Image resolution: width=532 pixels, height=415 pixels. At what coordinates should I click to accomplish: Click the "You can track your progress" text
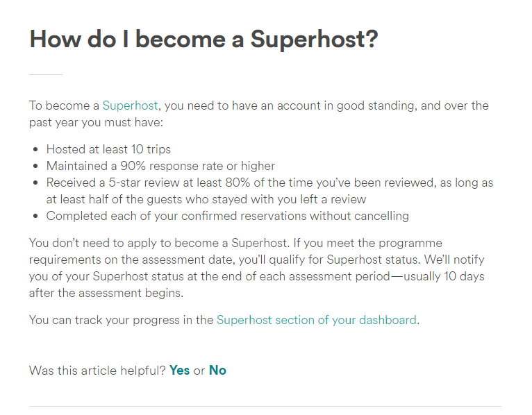(122, 320)
